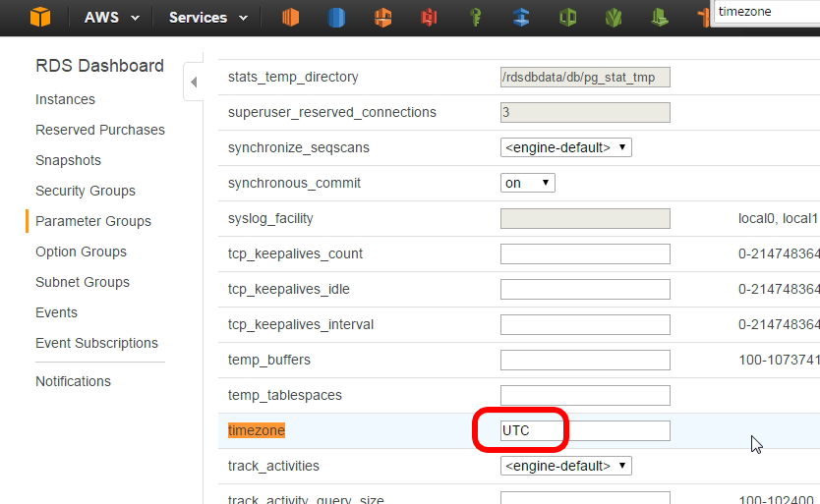Click the 'track_activities' parameter name
820x504 pixels.
click(x=273, y=466)
